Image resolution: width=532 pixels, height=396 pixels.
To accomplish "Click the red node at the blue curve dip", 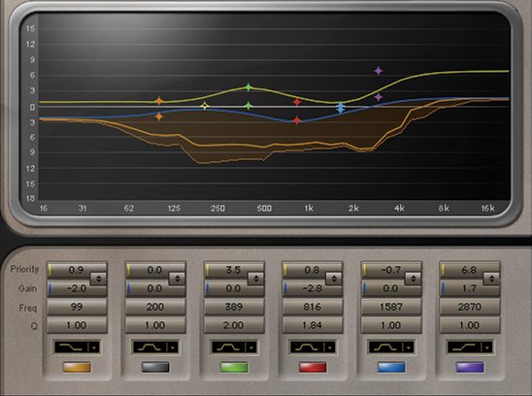I will [x=297, y=120].
